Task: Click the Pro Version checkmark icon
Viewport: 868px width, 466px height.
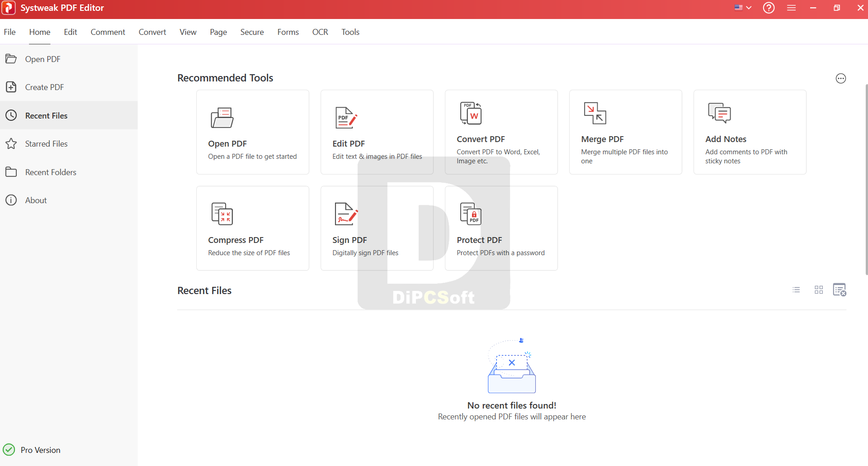Action: (9, 450)
